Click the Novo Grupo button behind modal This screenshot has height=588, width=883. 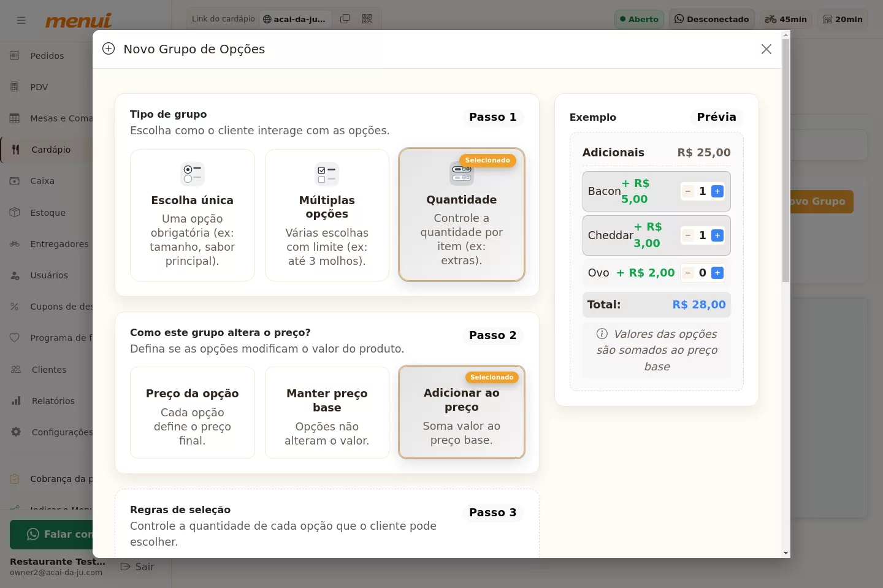[822, 202]
